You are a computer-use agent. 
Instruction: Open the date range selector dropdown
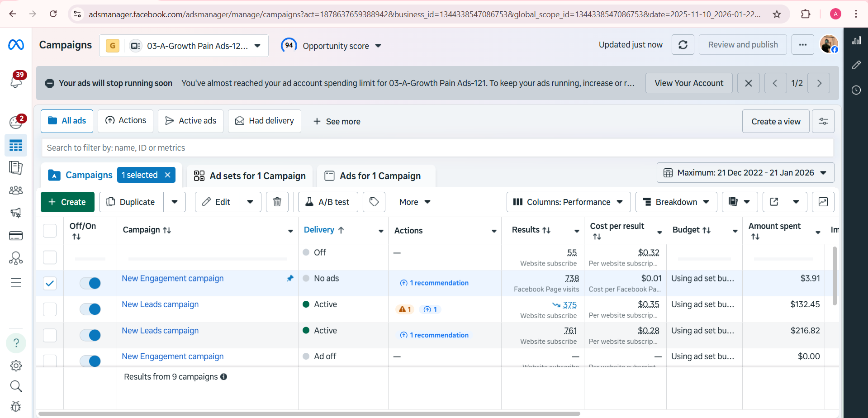point(745,173)
